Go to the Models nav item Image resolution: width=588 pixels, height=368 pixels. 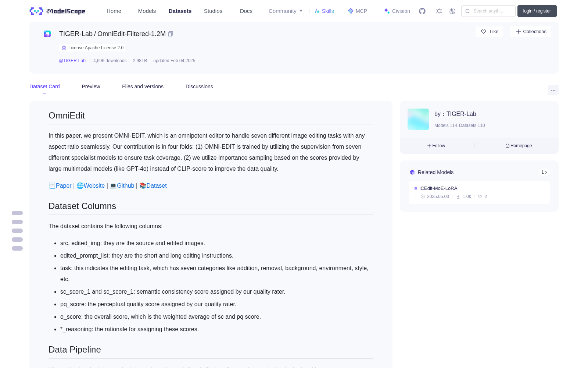(x=147, y=11)
